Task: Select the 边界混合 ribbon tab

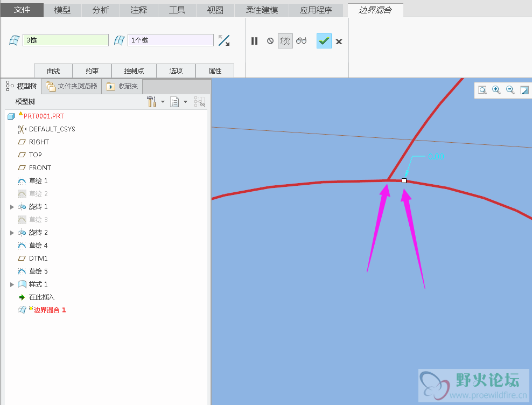Action: (x=375, y=10)
